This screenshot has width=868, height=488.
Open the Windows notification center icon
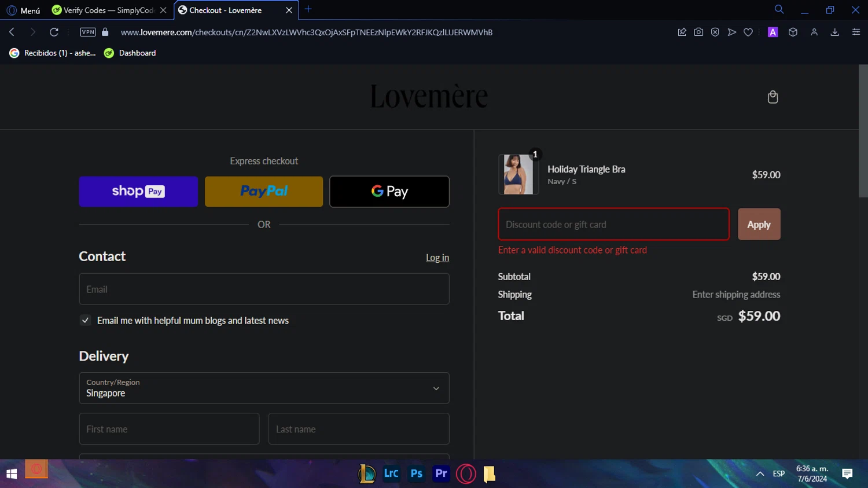click(847, 474)
